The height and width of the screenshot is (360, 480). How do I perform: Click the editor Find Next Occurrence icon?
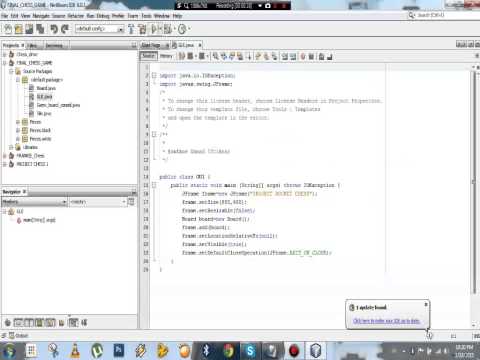pyautogui.click(x=232, y=56)
